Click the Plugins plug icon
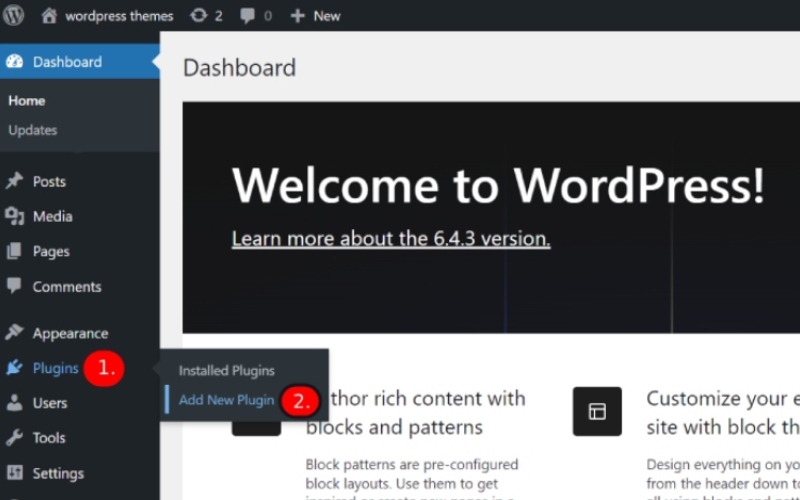 (x=14, y=368)
